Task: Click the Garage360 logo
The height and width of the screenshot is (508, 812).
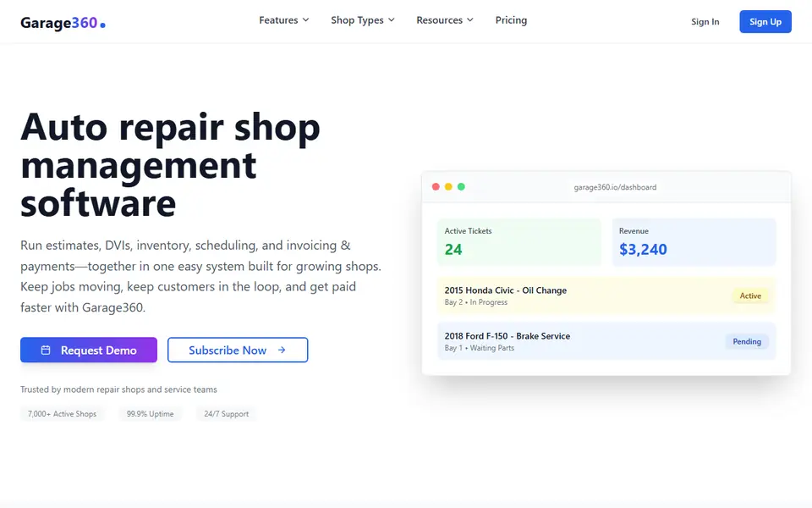Action: point(63,23)
